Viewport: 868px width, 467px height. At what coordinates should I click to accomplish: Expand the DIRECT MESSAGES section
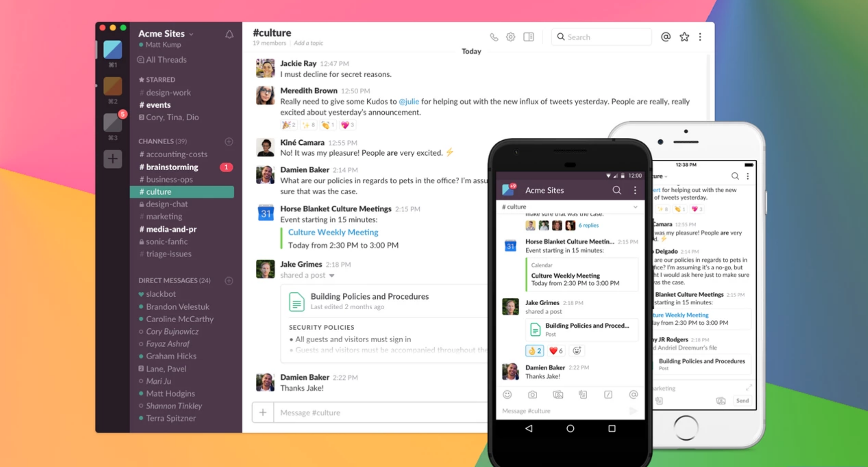pos(172,280)
